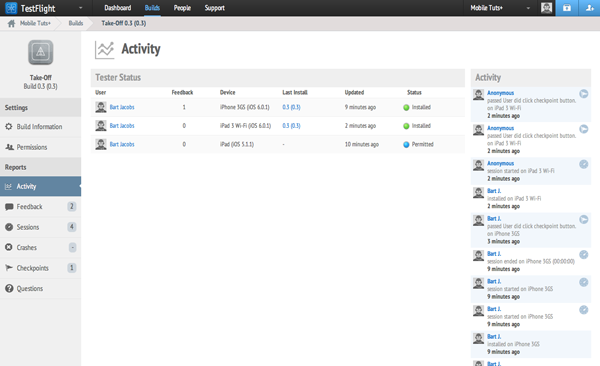Click the Crashes X circle icon
600x366 pixels.
tap(9, 247)
